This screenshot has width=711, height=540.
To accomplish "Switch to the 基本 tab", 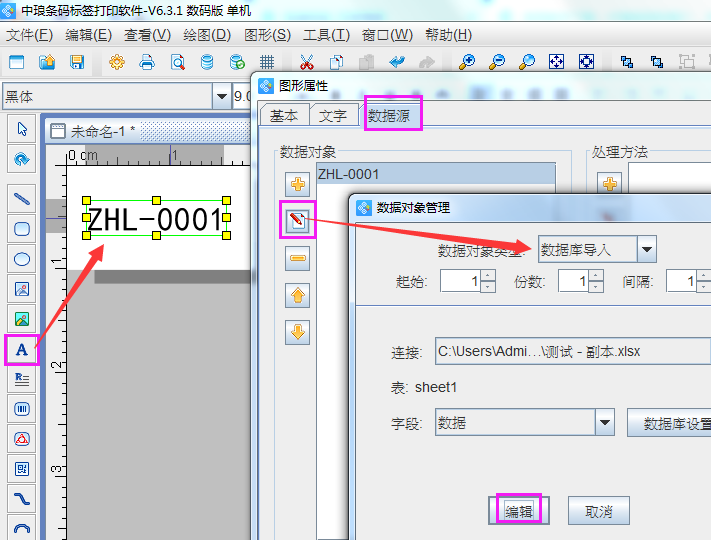I will pyautogui.click(x=284, y=116).
